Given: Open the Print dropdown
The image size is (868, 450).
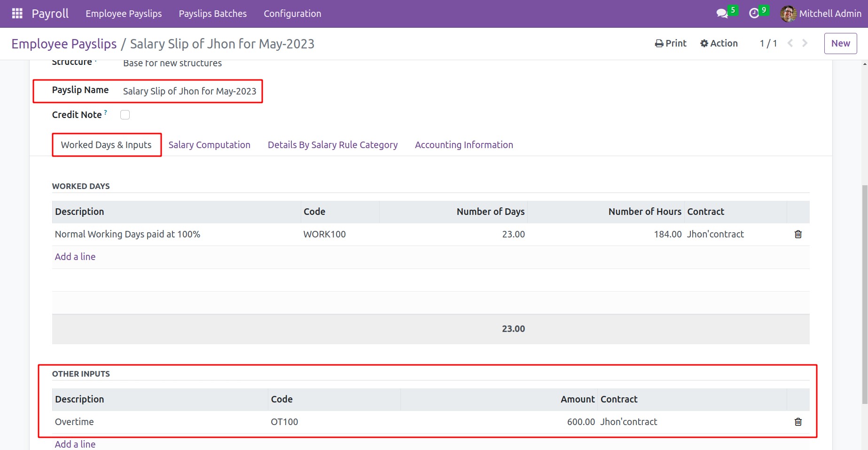Looking at the screenshot, I should pyautogui.click(x=671, y=43).
